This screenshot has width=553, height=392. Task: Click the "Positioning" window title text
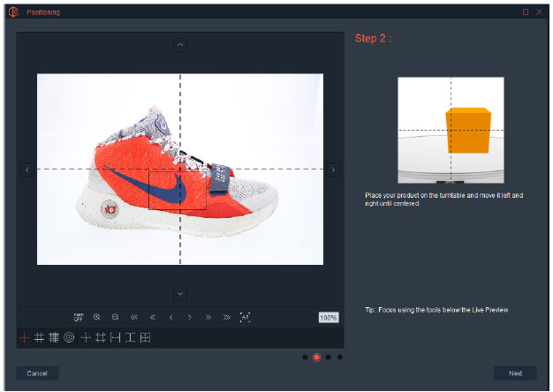(x=43, y=12)
